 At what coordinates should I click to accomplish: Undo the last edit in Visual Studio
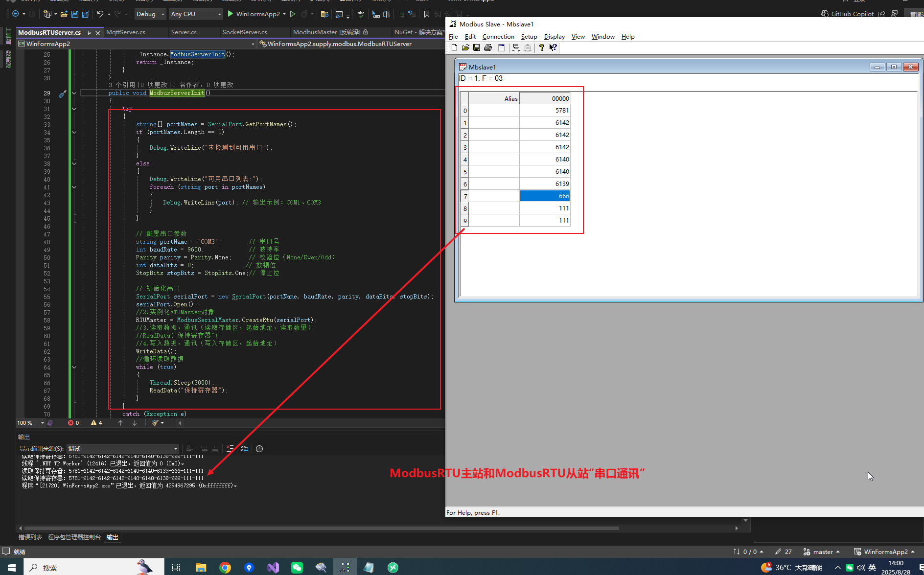tap(100, 14)
